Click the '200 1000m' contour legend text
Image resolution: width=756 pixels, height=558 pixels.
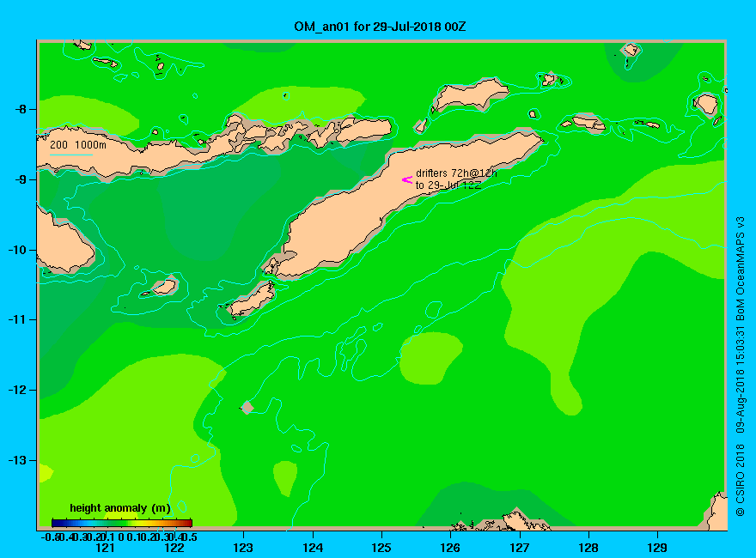pos(78,144)
